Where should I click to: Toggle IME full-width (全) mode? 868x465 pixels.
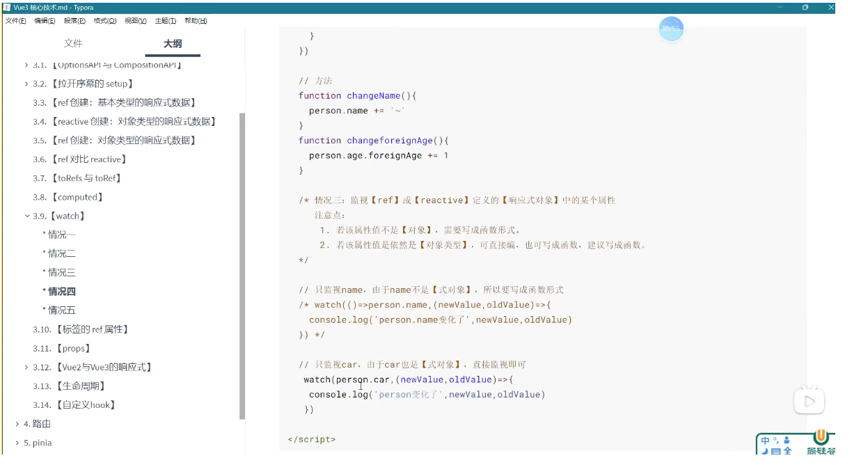(x=787, y=451)
